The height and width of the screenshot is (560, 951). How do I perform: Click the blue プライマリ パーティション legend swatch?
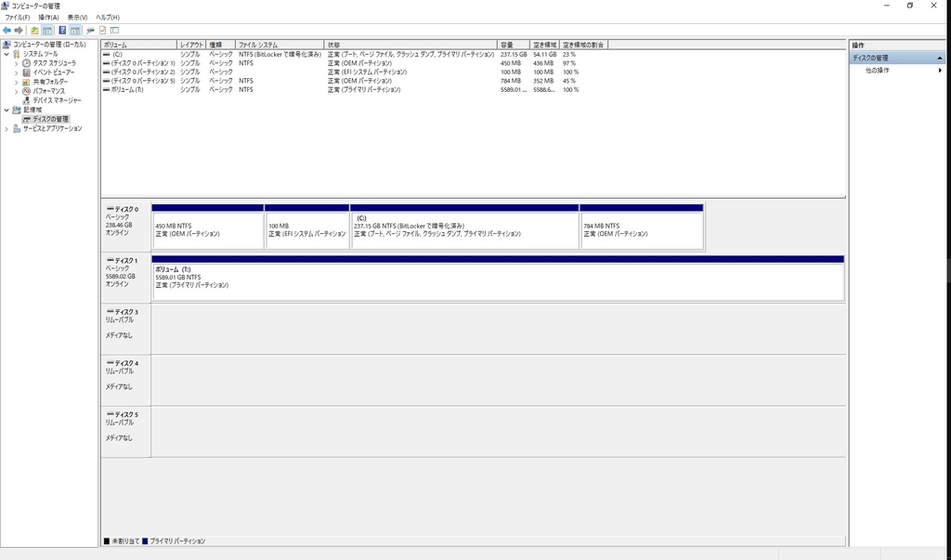tap(145, 541)
